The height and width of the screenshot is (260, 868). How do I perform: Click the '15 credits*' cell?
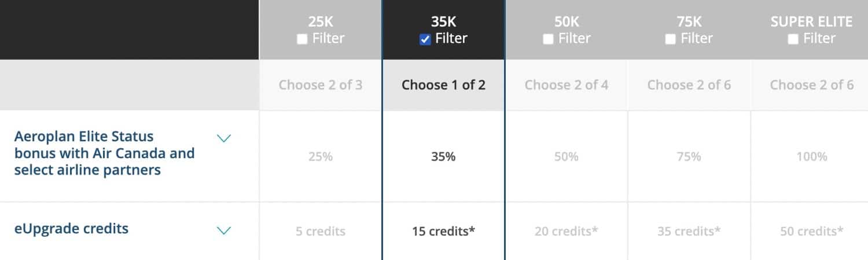click(443, 231)
